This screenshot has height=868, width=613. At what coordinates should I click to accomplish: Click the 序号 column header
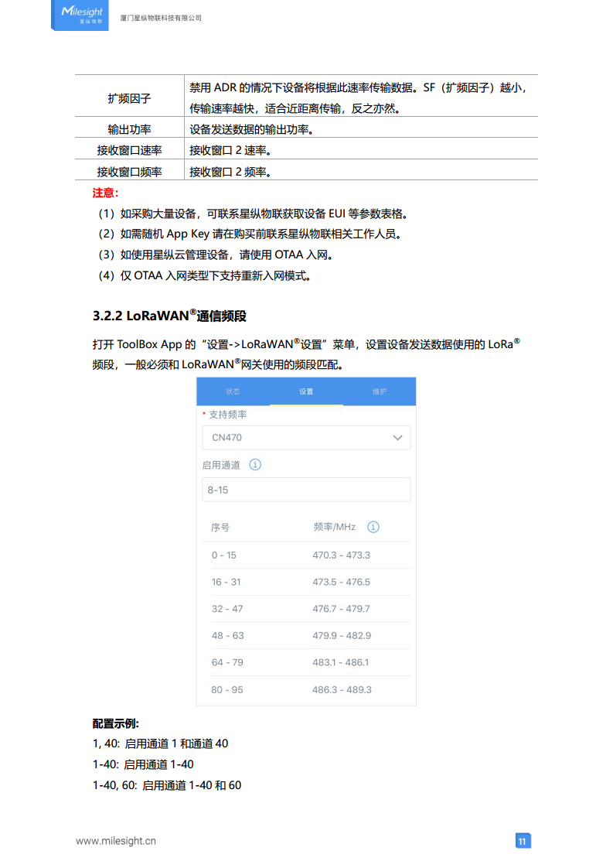tap(220, 528)
